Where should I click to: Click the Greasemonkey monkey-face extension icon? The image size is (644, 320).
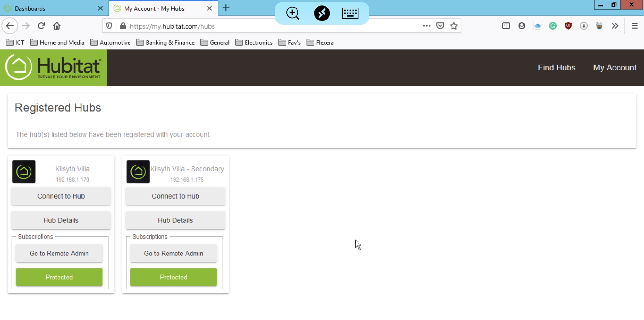(x=599, y=26)
